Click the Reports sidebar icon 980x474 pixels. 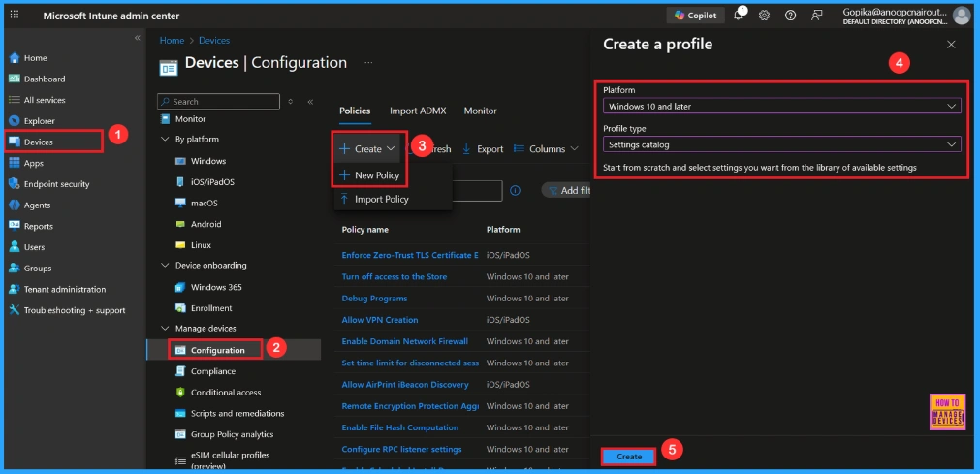pyautogui.click(x=15, y=227)
